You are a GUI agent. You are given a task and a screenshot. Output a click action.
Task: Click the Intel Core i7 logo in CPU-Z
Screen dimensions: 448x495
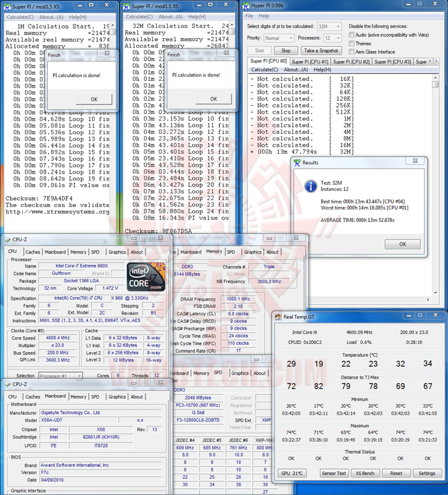point(146,277)
